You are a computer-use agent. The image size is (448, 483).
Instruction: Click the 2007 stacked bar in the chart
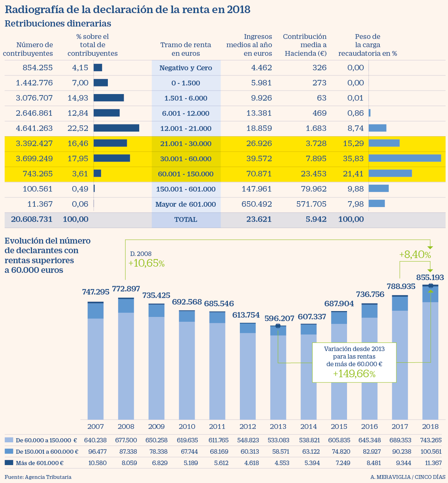click(95, 360)
